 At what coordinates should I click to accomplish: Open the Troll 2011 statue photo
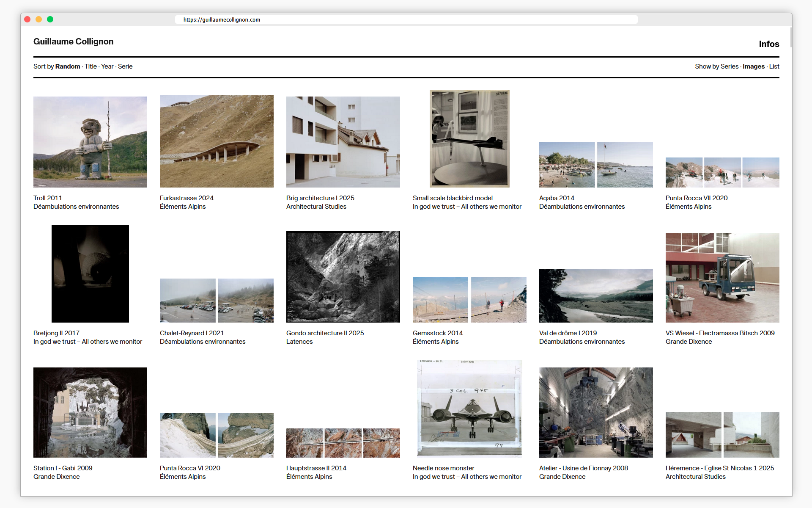[90, 142]
